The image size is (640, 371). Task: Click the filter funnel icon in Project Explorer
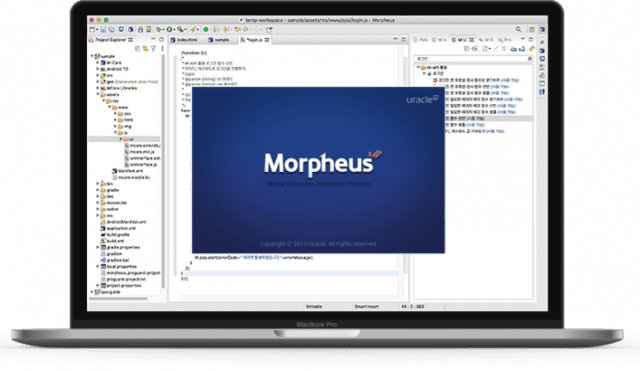coord(153,49)
